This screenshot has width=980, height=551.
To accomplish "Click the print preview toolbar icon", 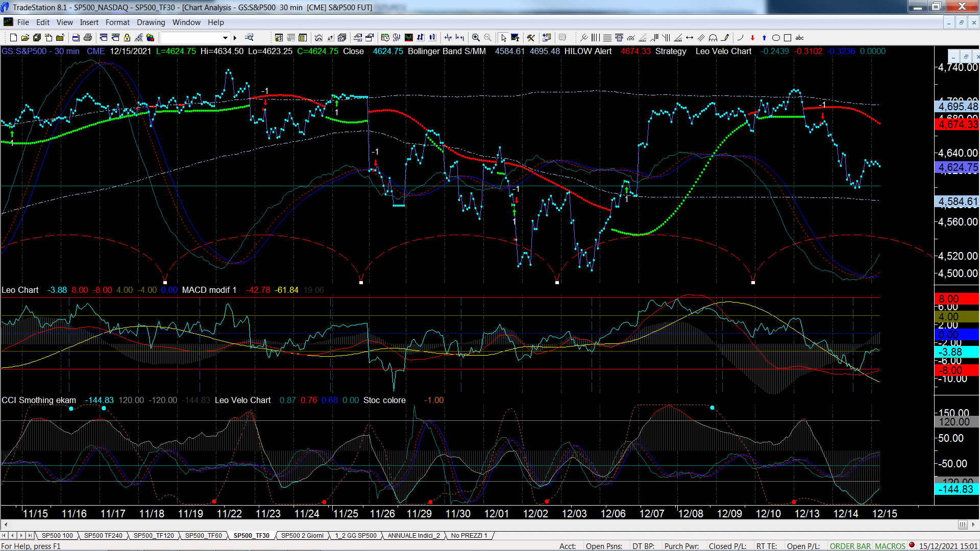I will [76, 38].
